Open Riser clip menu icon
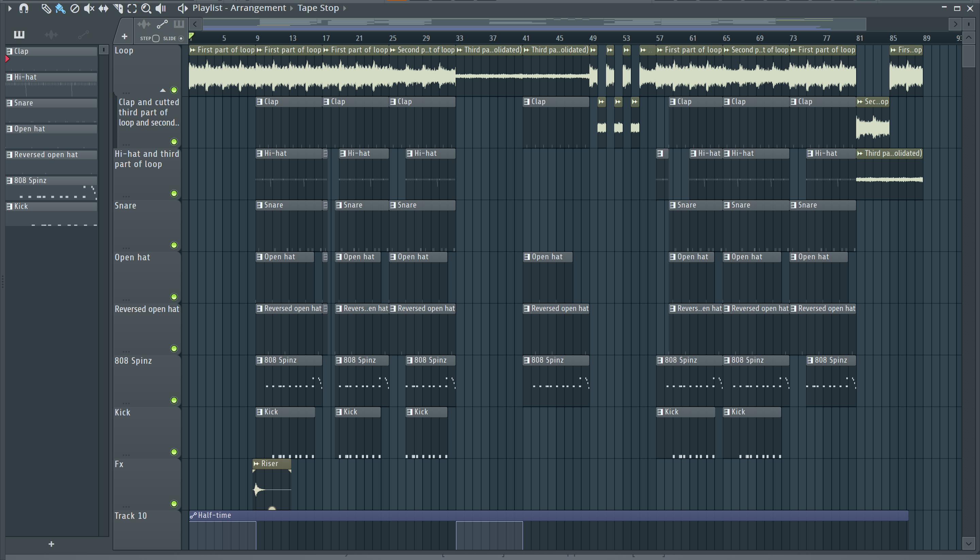Viewport: 980px width, 560px height. click(x=257, y=463)
